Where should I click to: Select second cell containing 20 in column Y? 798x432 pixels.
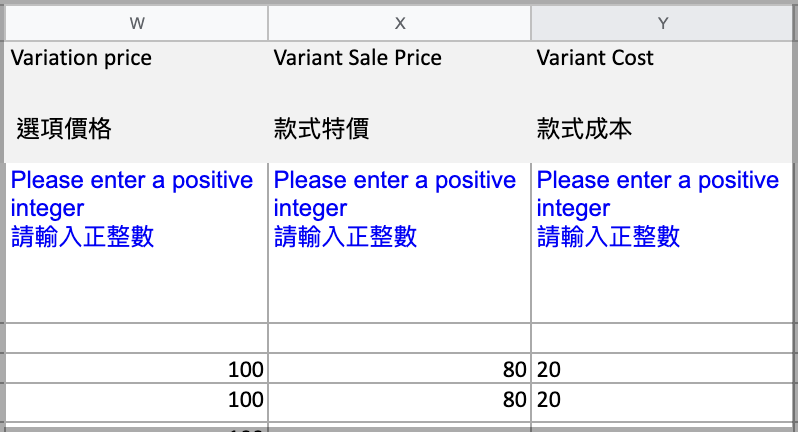pyautogui.click(x=662, y=400)
